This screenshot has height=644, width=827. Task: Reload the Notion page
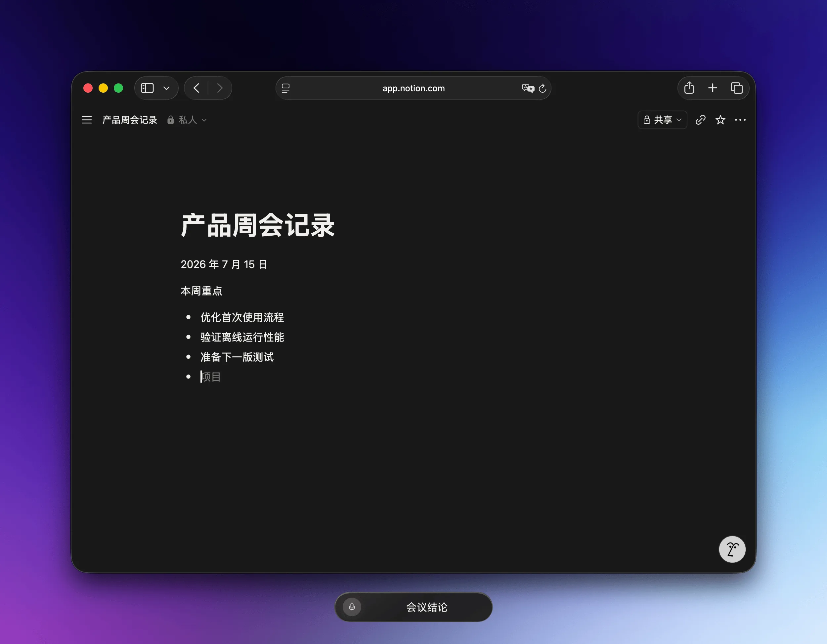coord(543,88)
